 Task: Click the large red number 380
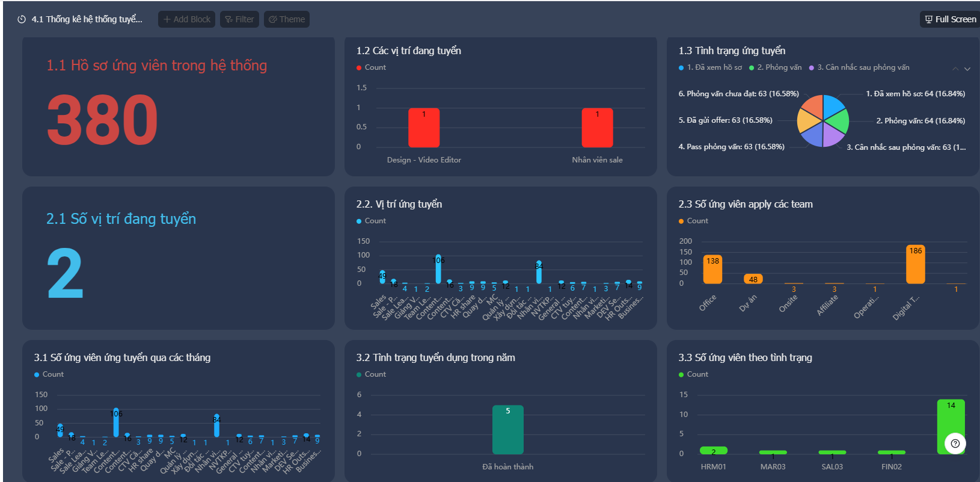102,120
